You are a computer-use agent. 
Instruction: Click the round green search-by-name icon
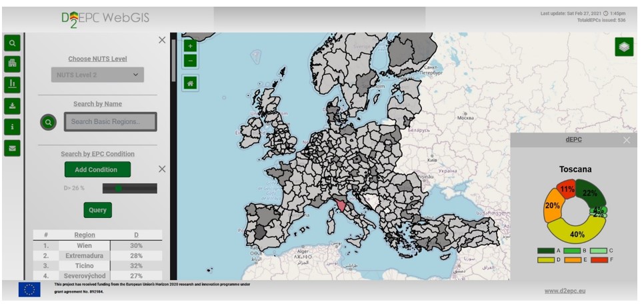(x=49, y=122)
